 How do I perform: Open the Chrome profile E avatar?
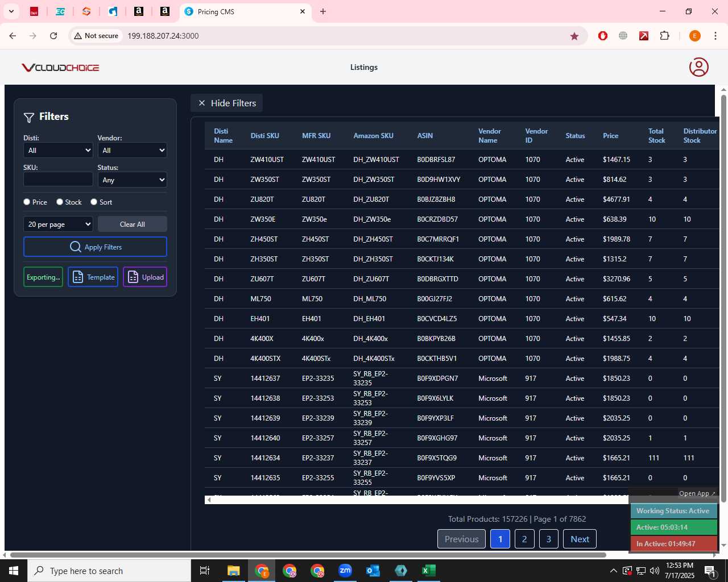[694, 36]
